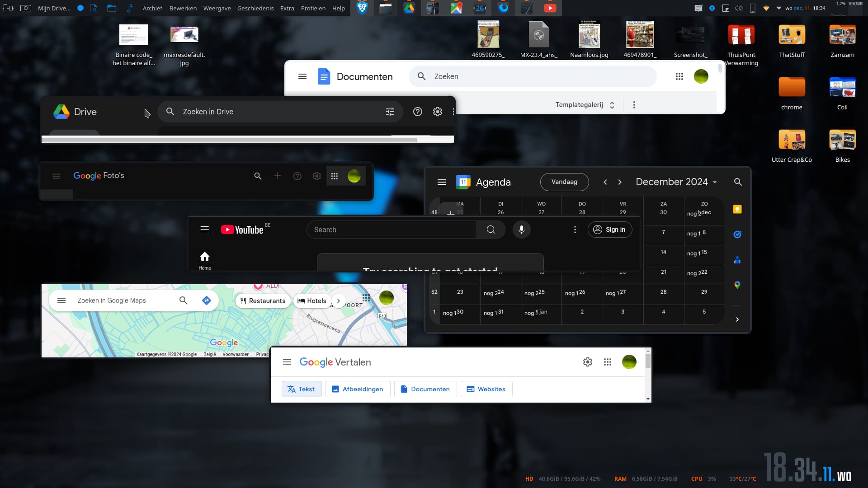Image resolution: width=868 pixels, height=488 pixels.
Task: Open Tasks in Agenda side panel
Action: click(x=737, y=235)
